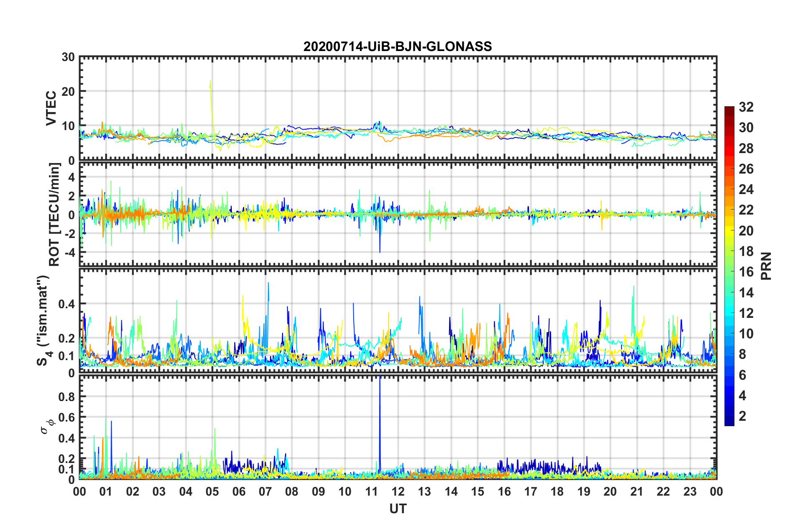The image size is (796, 532).
Task: Click colorbar tick label 6
Action: coord(742,375)
